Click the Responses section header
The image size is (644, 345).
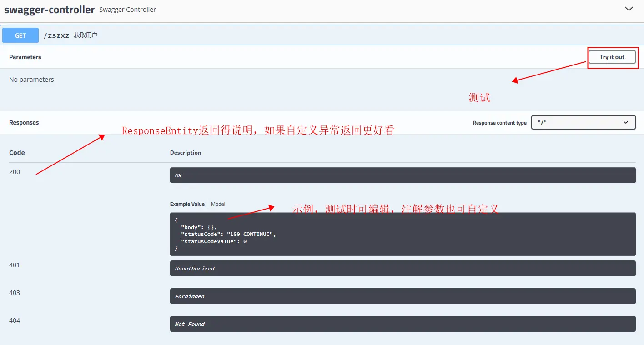24,122
